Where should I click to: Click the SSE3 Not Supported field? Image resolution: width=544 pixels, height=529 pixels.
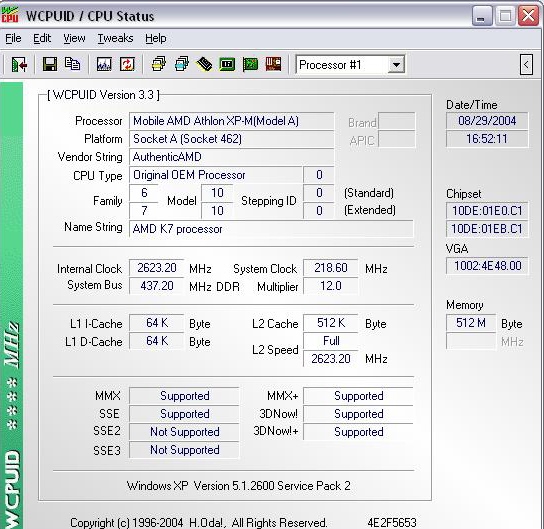tap(184, 450)
